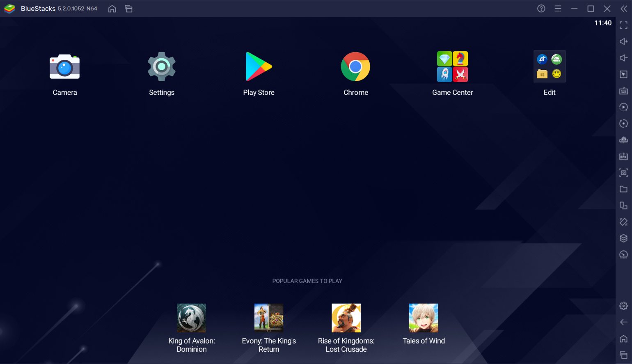Viewport: 632px width, 364px height.
Task: Open multi-instance tabs icon in title bar
Action: (x=128, y=9)
